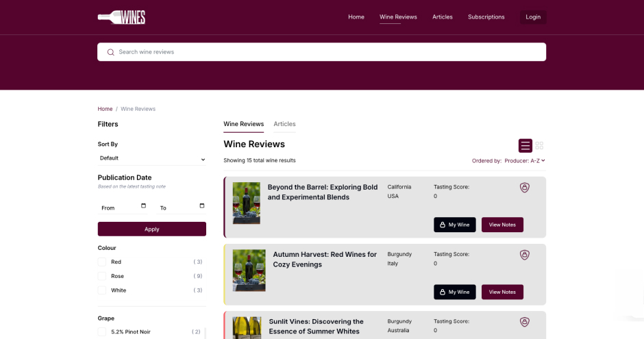This screenshot has width=644, height=339.
Task: Click 'Showing 15 total wine results' text
Action: tap(260, 160)
